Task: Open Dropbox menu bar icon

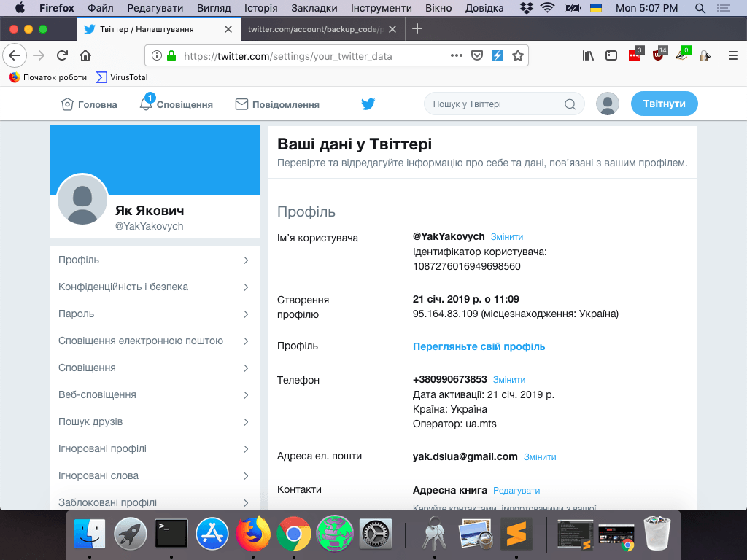Action: (527, 8)
